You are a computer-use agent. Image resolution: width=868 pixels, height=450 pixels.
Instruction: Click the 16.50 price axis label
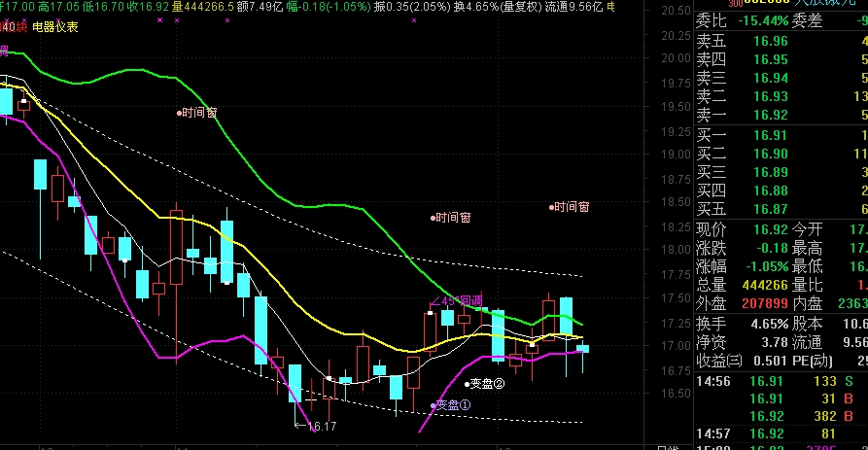(x=676, y=394)
